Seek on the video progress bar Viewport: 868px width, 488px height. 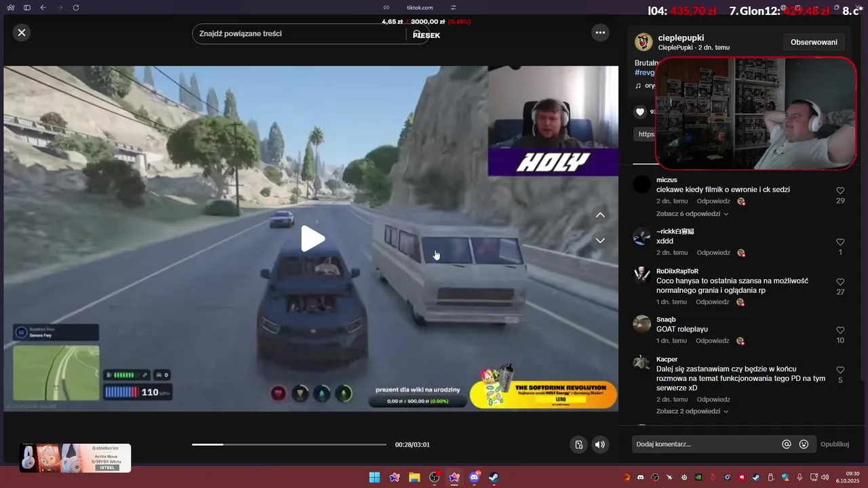tap(289, 445)
